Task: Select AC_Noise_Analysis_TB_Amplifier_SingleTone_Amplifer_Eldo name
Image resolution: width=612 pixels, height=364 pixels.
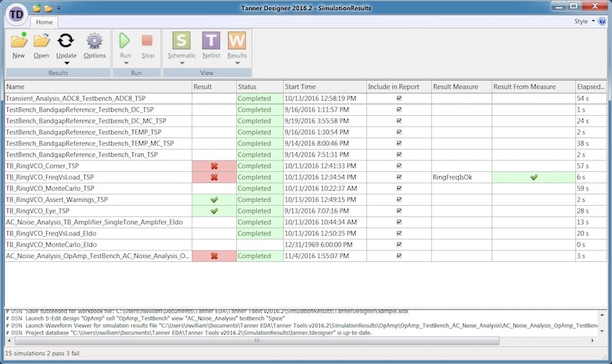Action: point(94,222)
